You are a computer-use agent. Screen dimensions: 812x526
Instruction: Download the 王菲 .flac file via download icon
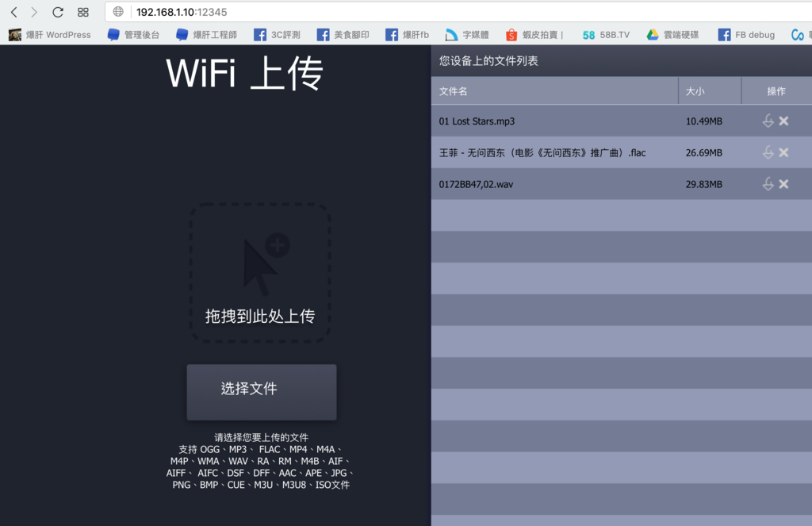click(768, 152)
